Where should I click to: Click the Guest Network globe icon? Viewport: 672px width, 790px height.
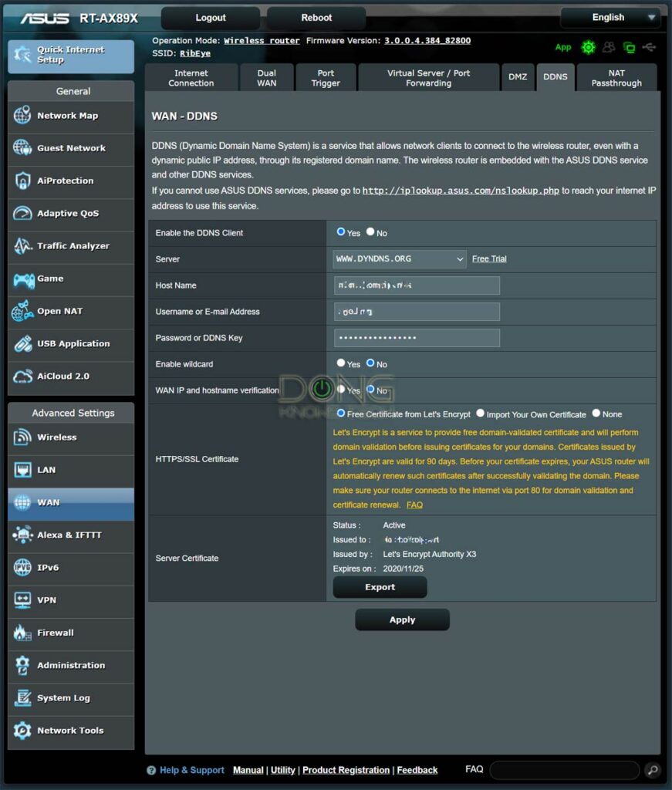(22, 147)
